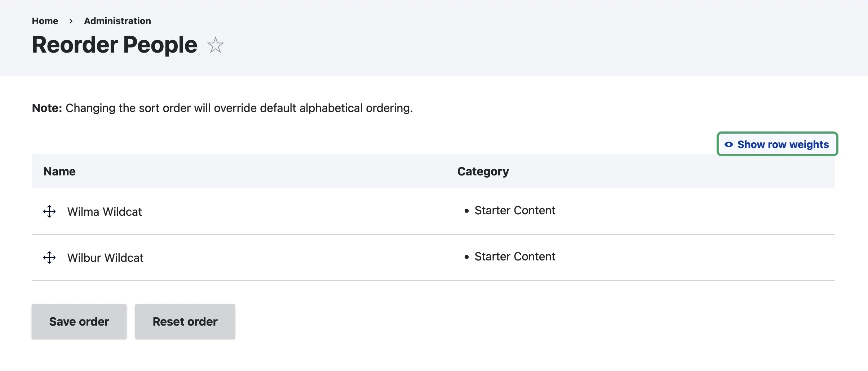This screenshot has width=868, height=371.
Task: Click the drag handle for Wilma Wildcat
Action: 49,211
